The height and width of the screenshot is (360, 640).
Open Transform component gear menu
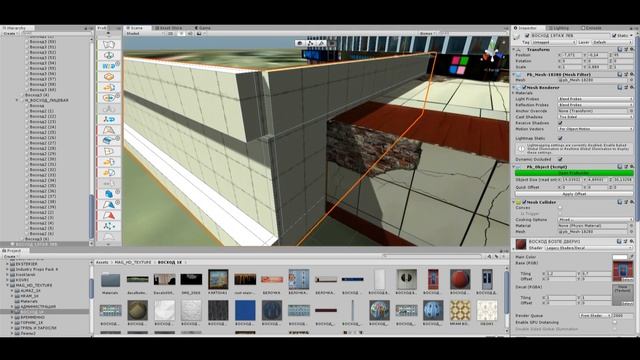click(631, 49)
